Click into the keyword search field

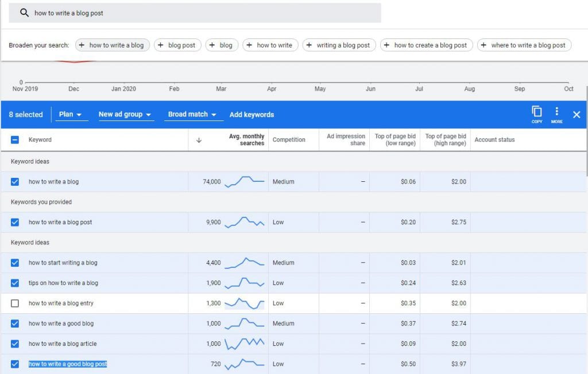[201, 13]
